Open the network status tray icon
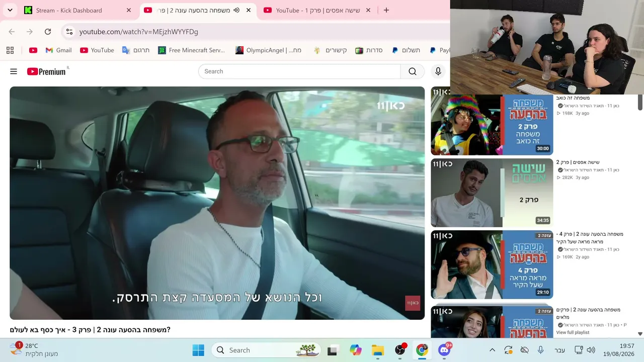The width and height of the screenshot is (644, 362). [579, 350]
